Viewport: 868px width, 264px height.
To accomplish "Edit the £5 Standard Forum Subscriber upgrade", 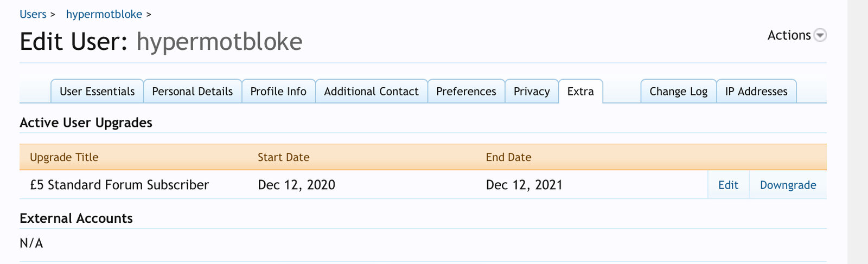I will tap(728, 185).
